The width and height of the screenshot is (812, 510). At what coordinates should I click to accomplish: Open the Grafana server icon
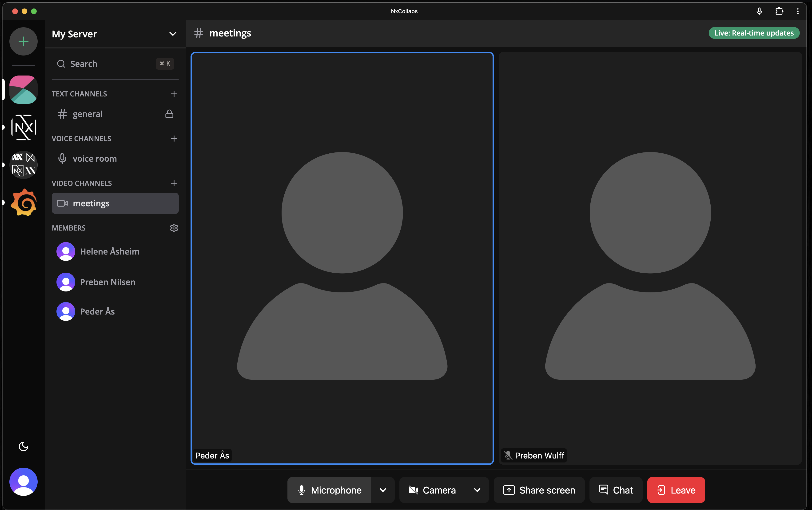[23, 202]
